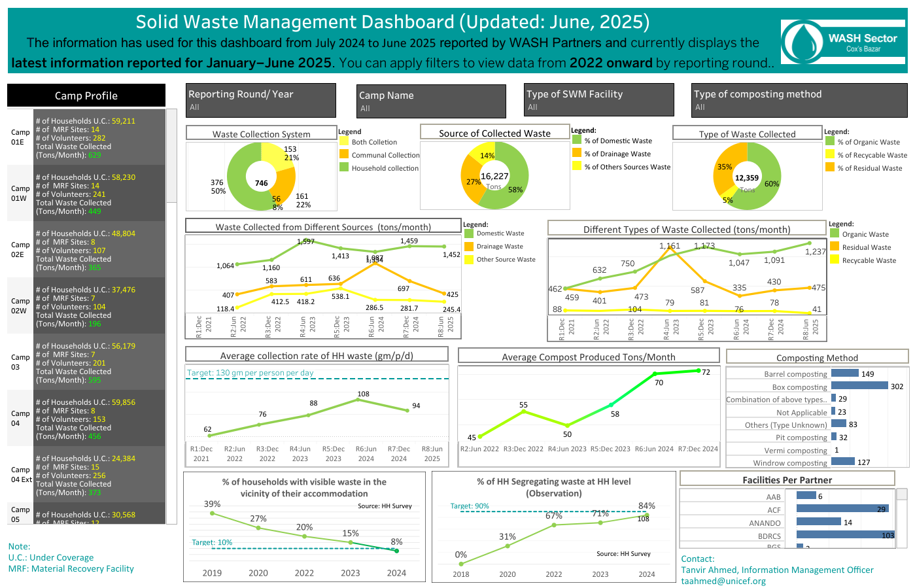Click the Camp Profile scrollbar thumb
The width and height of the screenshot is (915, 588).
point(172,156)
